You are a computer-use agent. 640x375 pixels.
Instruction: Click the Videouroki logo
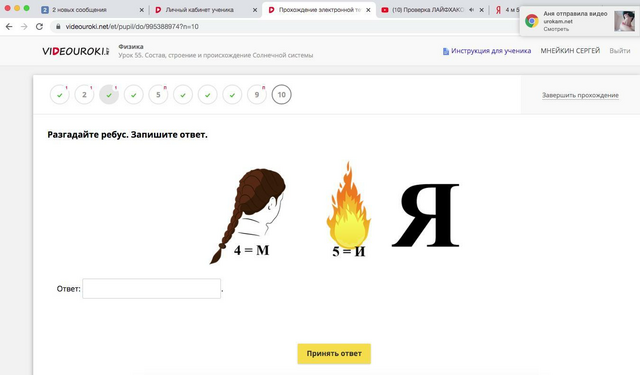tap(76, 51)
